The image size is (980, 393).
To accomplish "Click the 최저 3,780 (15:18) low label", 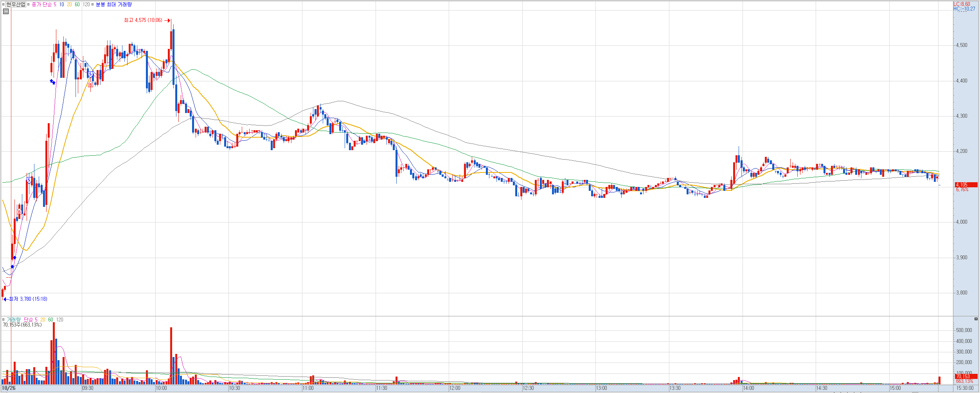I will coord(28,299).
